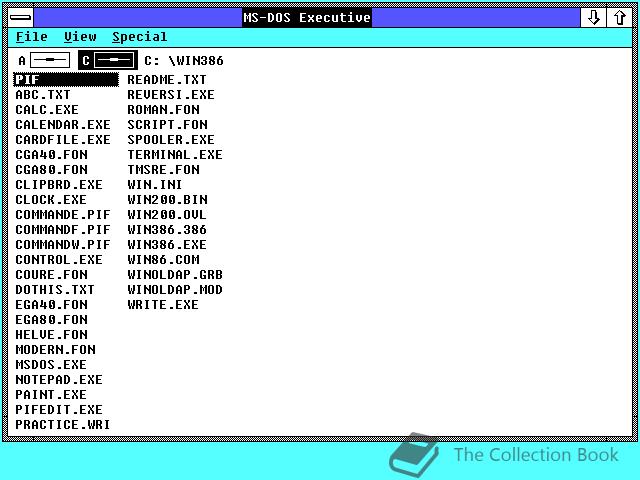Select PAINT.EXE file
The height and width of the screenshot is (480, 640).
(51, 395)
